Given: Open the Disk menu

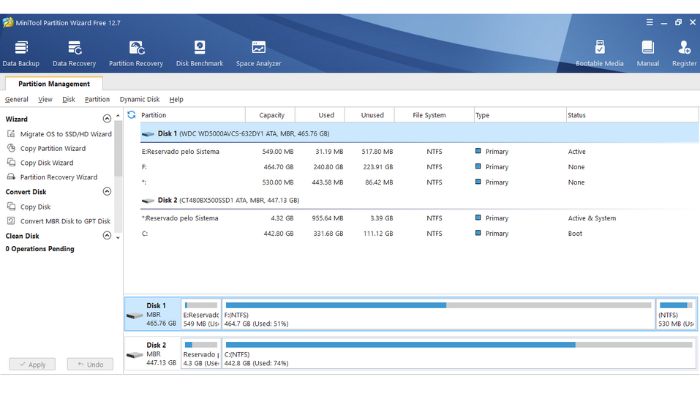Looking at the screenshot, I should tap(69, 99).
